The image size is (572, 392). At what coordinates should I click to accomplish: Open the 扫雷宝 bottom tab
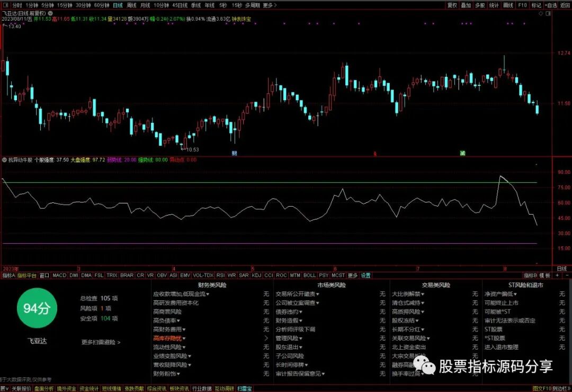(244, 389)
